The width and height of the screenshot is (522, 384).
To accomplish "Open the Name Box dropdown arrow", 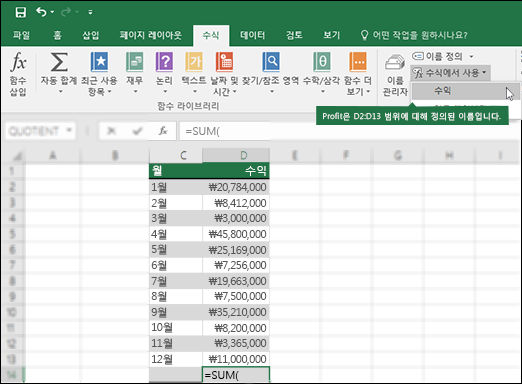I will [69, 130].
